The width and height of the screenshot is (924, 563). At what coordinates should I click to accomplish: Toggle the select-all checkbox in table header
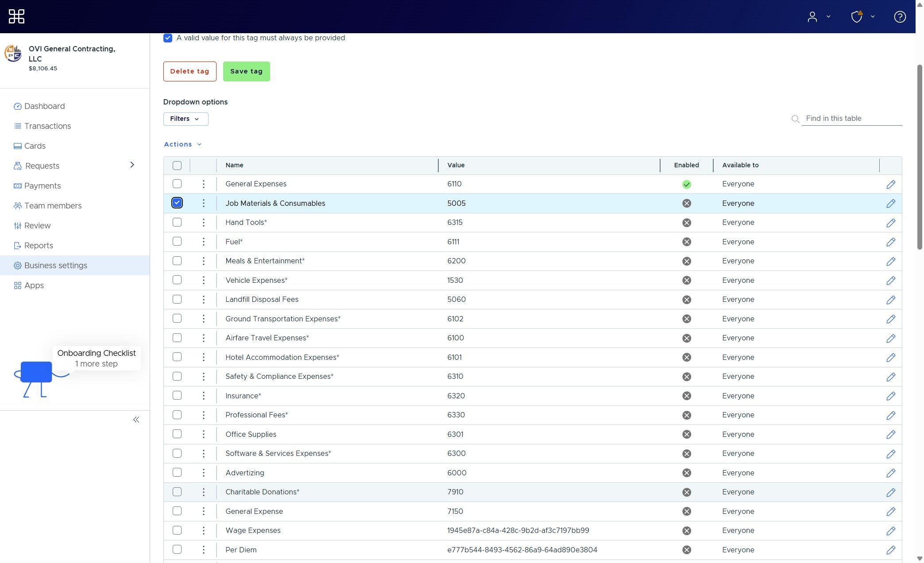(177, 166)
